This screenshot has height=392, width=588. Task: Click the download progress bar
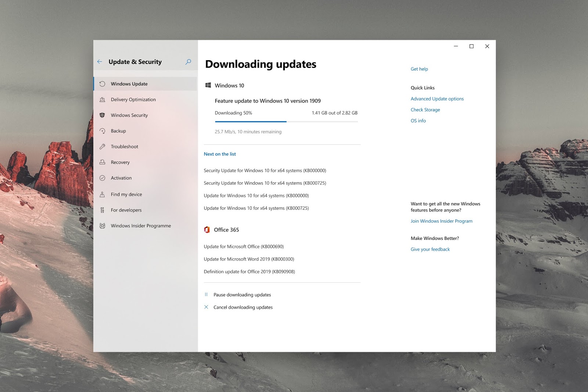[x=286, y=122]
